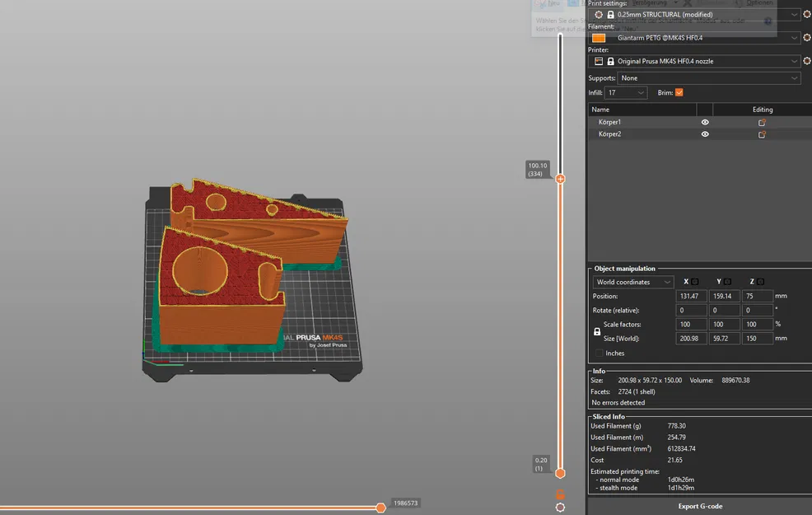Hide Körper2 using its eye icon
The image size is (812, 515).
(705, 133)
